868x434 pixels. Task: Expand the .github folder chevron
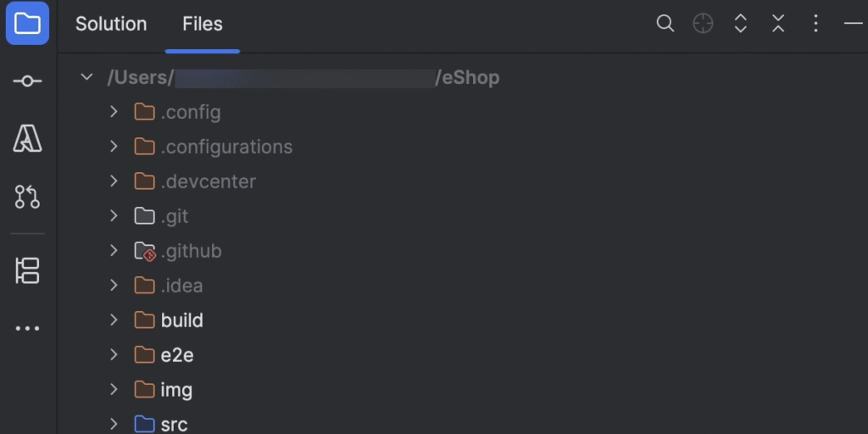(x=114, y=251)
